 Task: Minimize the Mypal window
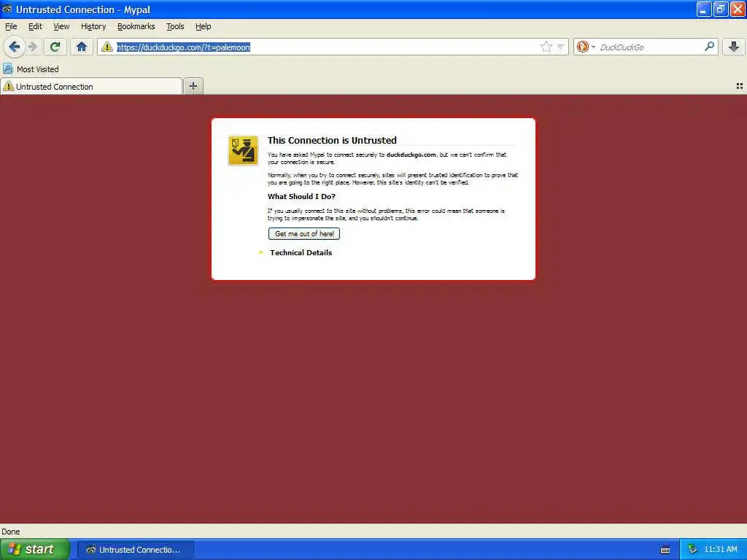tap(703, 9)
